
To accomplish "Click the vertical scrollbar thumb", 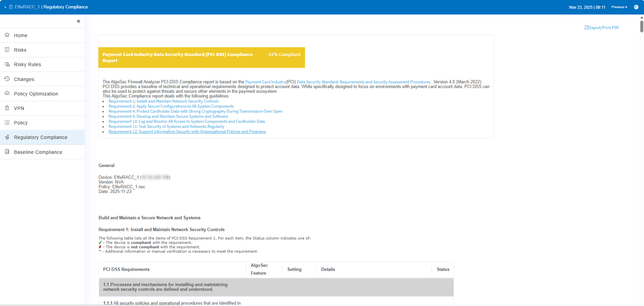I will [x=642, y=26].
